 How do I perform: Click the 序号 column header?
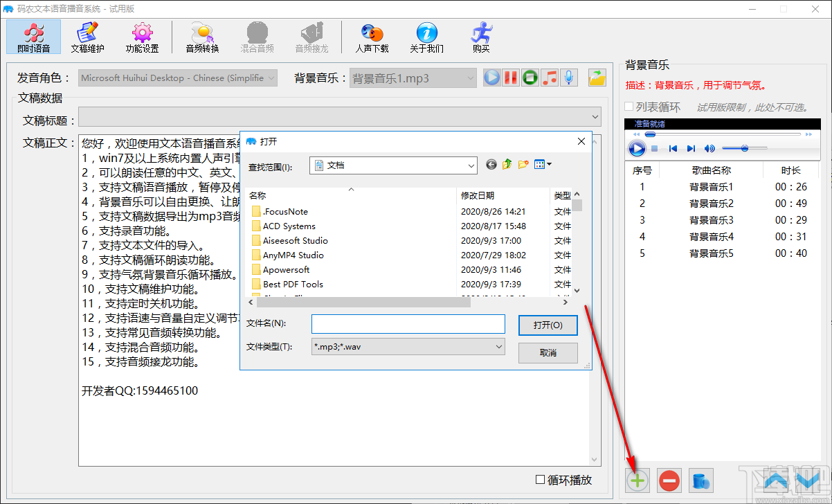pos(642,170)
